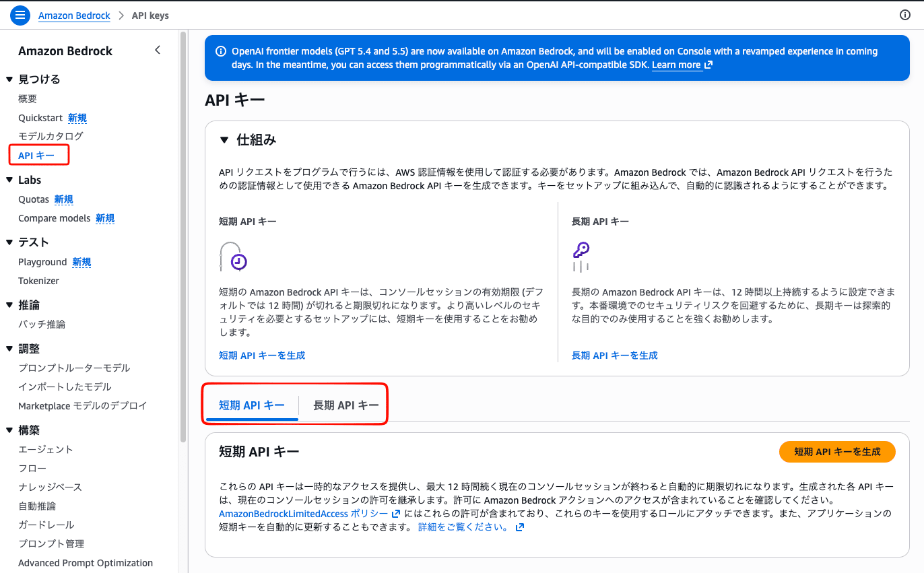This screenshot has height=573, width=924.
Task: Click the info circle icon in the header
Action: (905, 15)
